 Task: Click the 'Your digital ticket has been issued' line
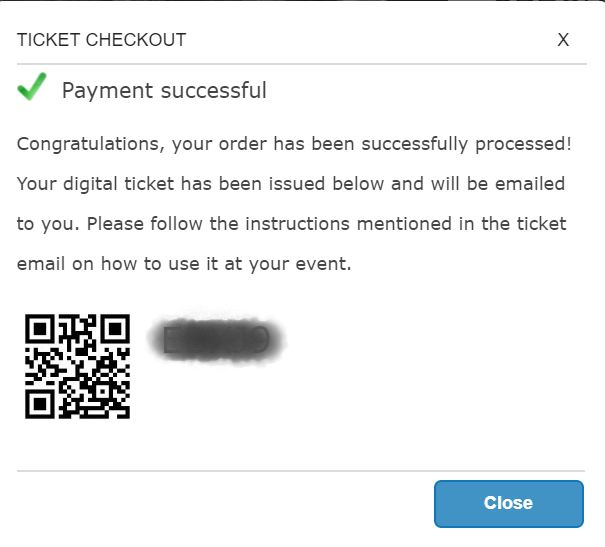pyautogui.click(x=291, y=184)
